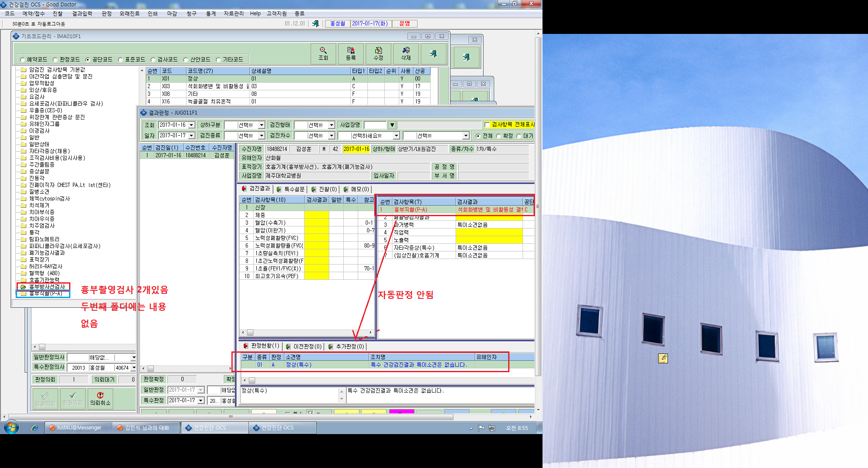Click the 등록 register toolbar icon
The height and width of the screenshot is (468, 868).
351,54
